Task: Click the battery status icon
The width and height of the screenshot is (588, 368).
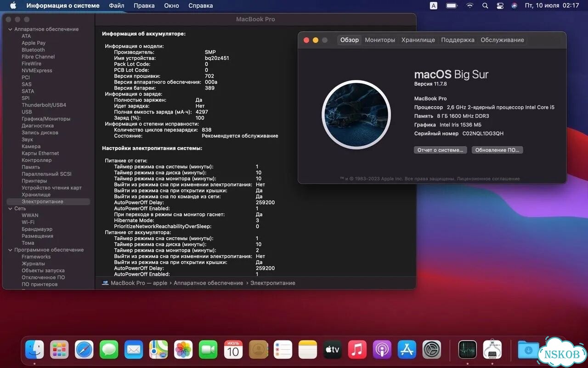Action: pyautogui.click(x=452, y=6)
